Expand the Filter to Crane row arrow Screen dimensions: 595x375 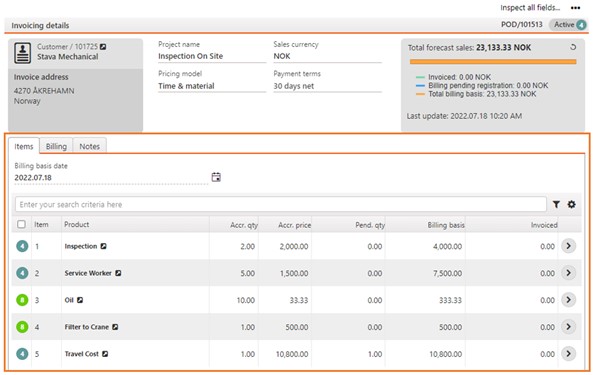[568, 327]
